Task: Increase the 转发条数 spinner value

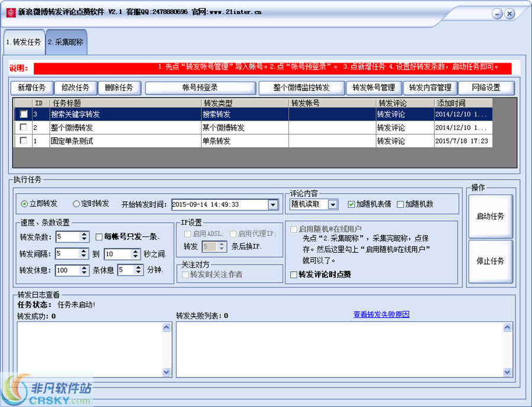Action: click(84, 234)
